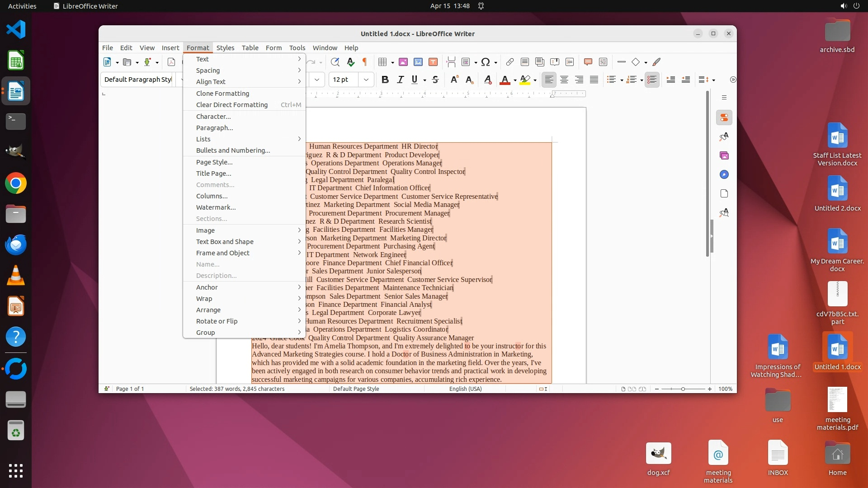Open the Table menu

[x=250, y=48]
